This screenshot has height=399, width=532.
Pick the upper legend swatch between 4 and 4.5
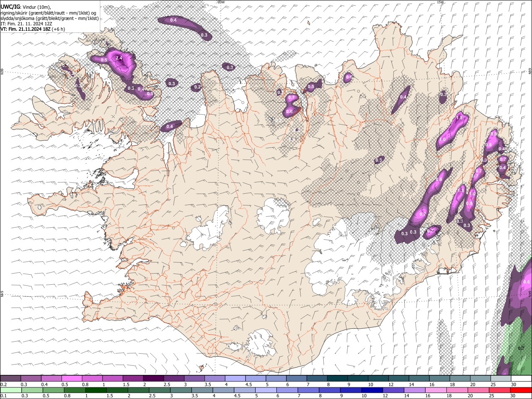pos(235,379)
